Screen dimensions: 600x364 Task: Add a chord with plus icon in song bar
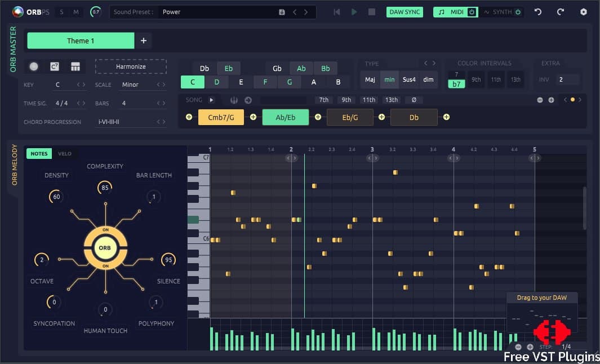pyautogui.click(x=552, y=100)
